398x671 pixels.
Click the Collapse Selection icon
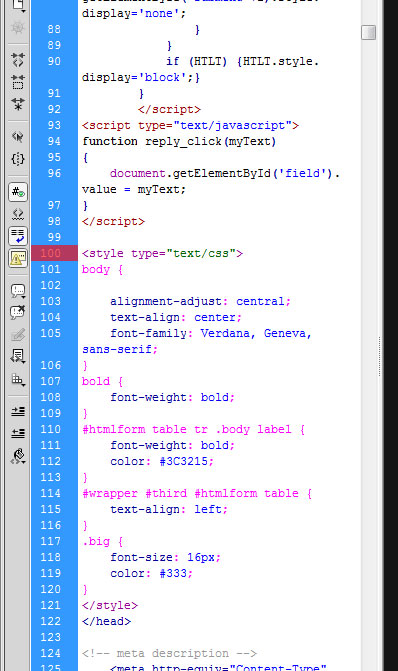18,82
